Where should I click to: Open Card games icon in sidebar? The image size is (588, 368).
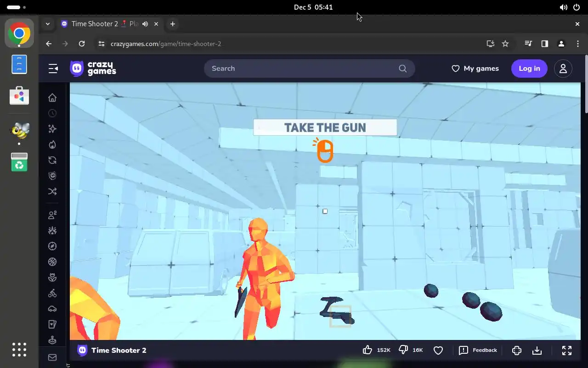pyautogui.click(x=52, y=324)
